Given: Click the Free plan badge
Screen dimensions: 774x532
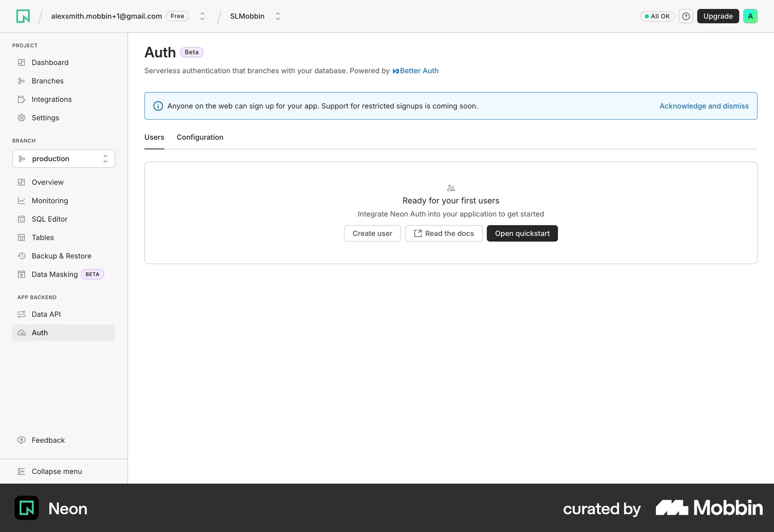Looking at the screenshot, I should click(177, 16).
